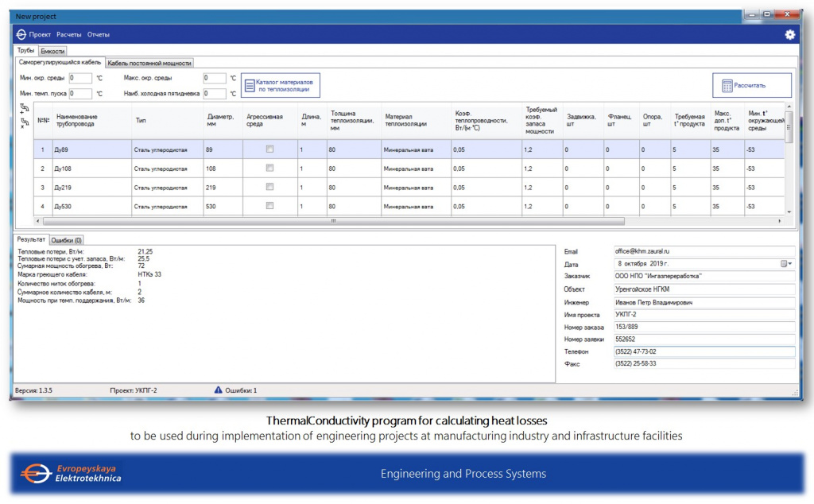The image size is (814, 504).
Task: Click Проект: УКПГ-2 in the status bar
Action: coord(134,390)
